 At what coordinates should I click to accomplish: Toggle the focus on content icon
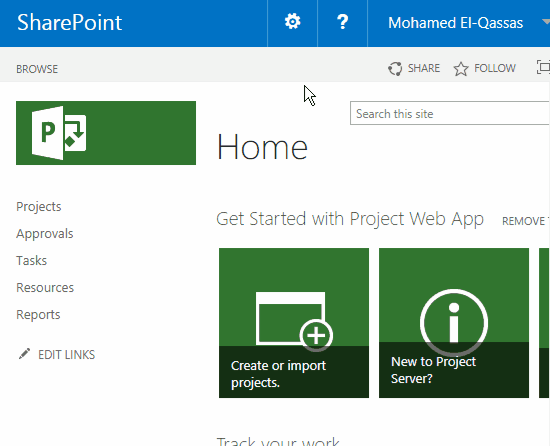pyautogui.click(x=543, y=67)
